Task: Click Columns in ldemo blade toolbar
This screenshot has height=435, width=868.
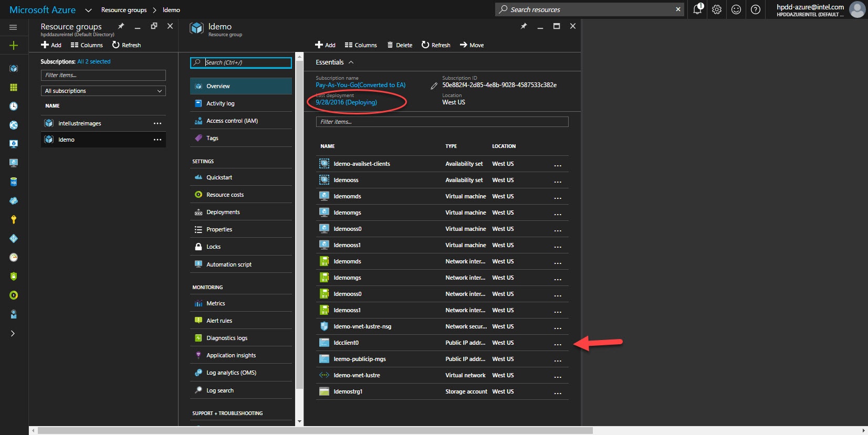Action: pyautogui.click(x=361, y=45)
